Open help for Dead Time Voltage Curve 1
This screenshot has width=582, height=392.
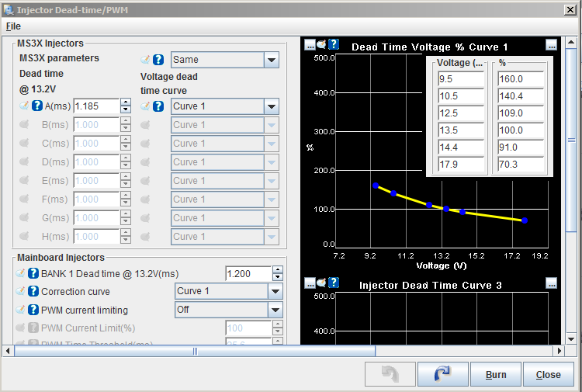(334, 44)
